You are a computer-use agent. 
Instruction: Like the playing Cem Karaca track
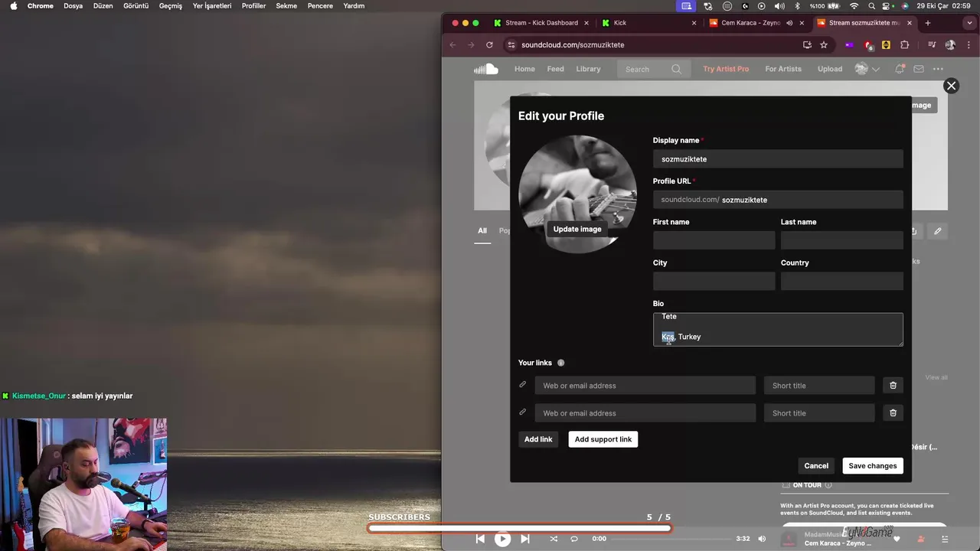coord(897,539)
